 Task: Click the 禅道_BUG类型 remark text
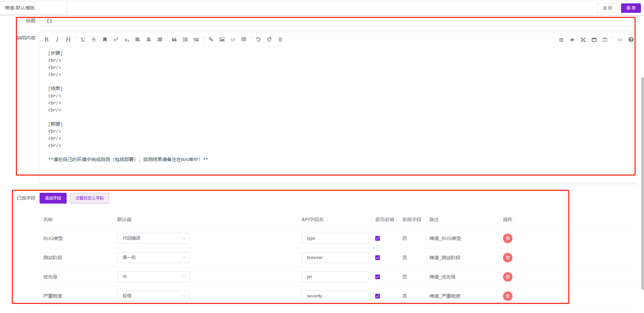pyautogui.click(x=445, y=238)
